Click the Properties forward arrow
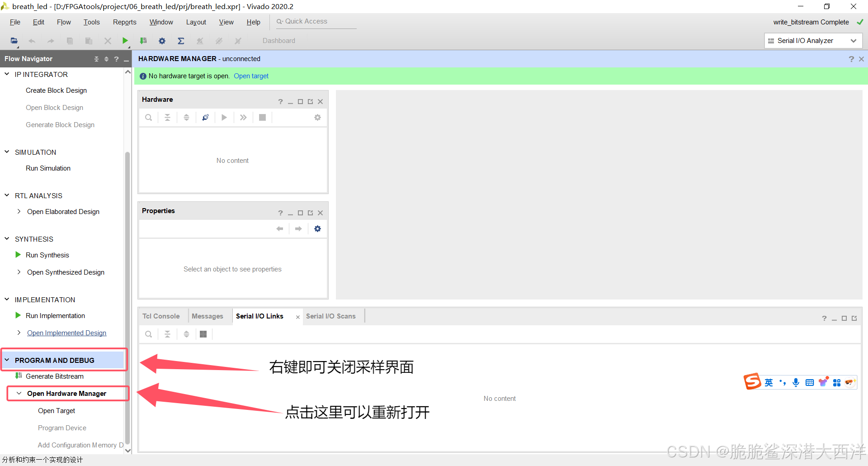 pos(298,229)
